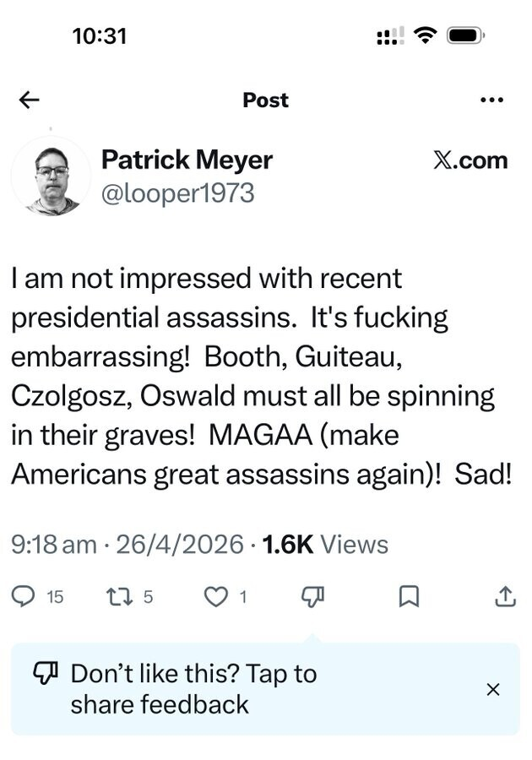This screenshot has height=760, width=532.
Task: Tap the thumbs-down dislike icon
Action: click(312, 597)
